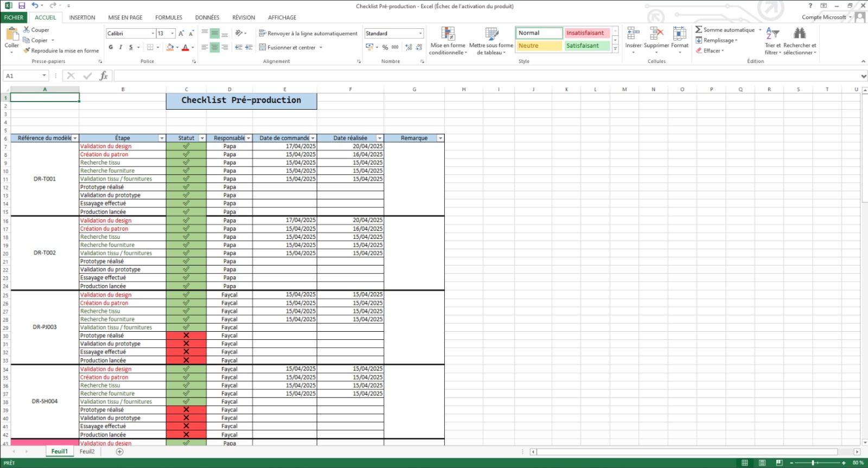Toggle bold formatting G button

(111, 47)
